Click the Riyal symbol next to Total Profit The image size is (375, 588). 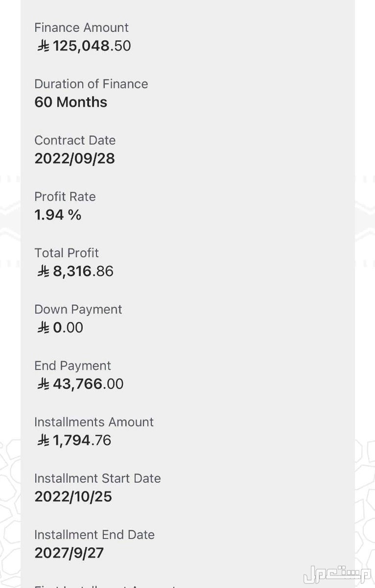click(44, 271)
